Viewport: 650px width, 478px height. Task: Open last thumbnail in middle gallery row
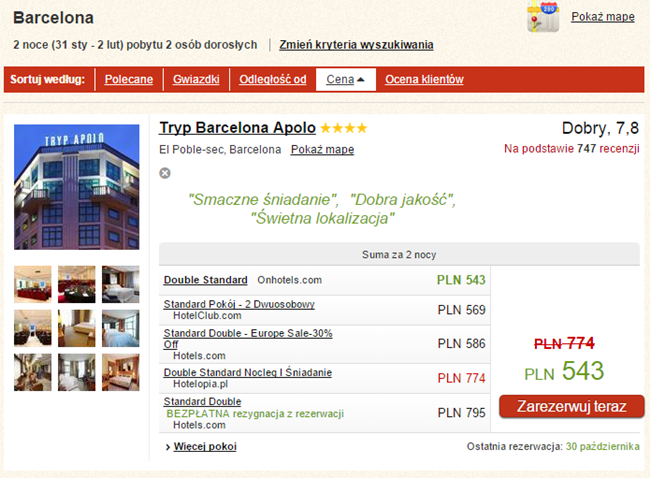tap(121, 328)
